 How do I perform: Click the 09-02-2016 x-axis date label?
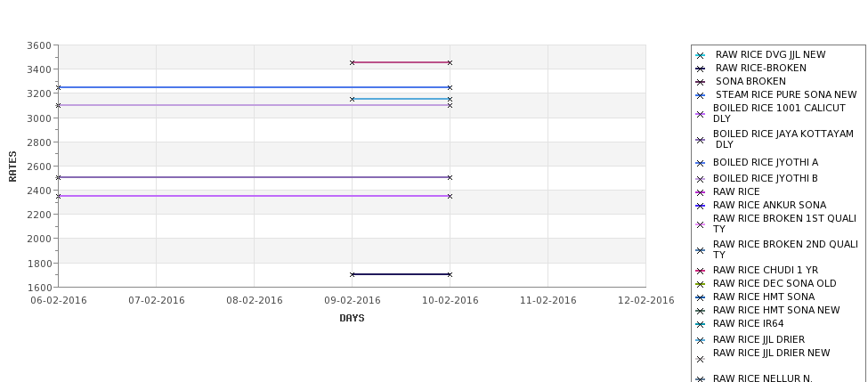(352, 301)
